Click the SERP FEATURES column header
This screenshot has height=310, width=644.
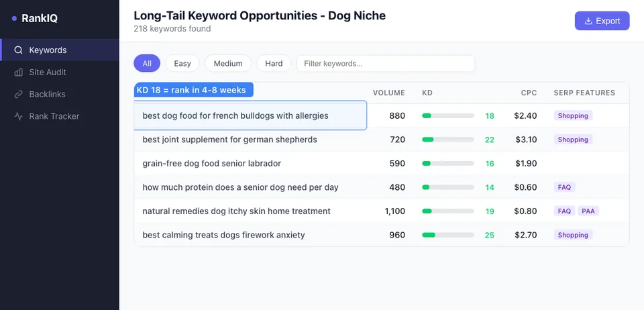tap(584, 93)
